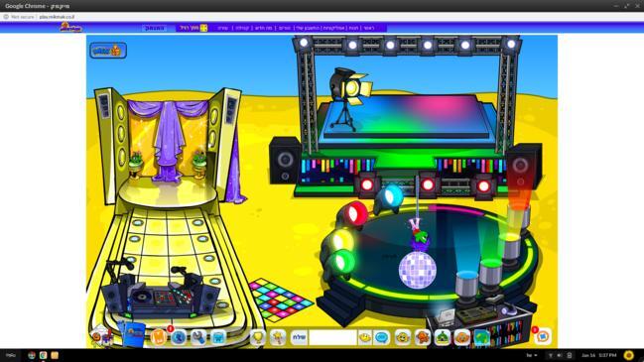The height and width of the screenshot is (362, 644).
Task: Click the blue Send button beside chat box
Action: coord(299,337)
